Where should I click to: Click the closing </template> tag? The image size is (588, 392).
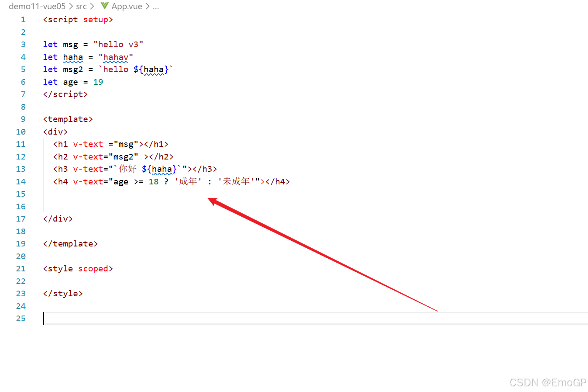pyautogui.click(x=71, y=244)
